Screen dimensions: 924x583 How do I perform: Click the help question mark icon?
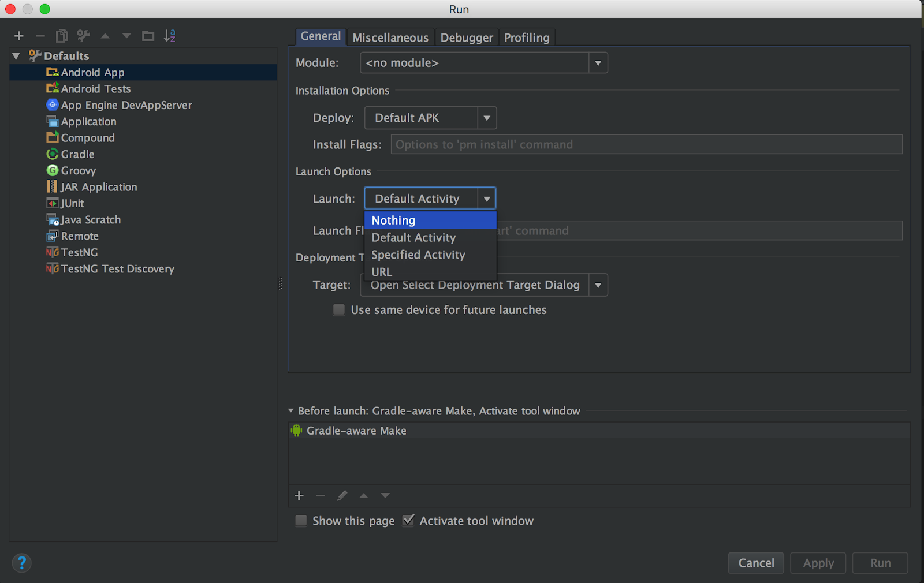(21, 563)
